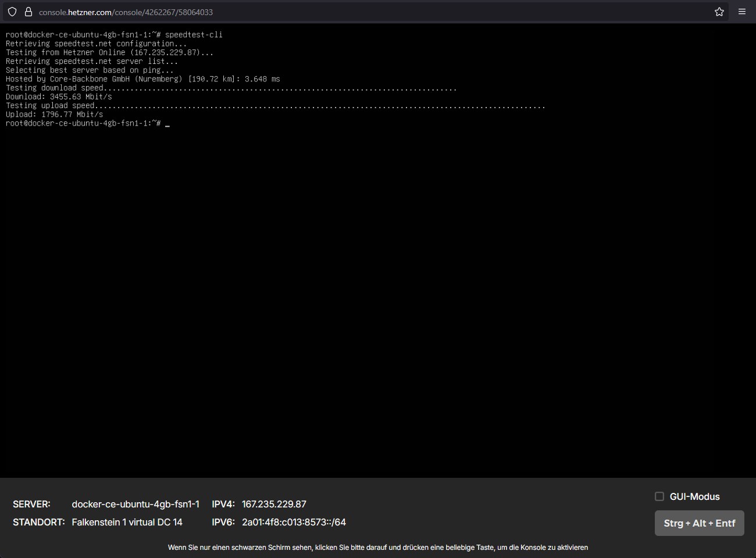
Task: Click the speedtest-cli command text
Action: point(194,35)
